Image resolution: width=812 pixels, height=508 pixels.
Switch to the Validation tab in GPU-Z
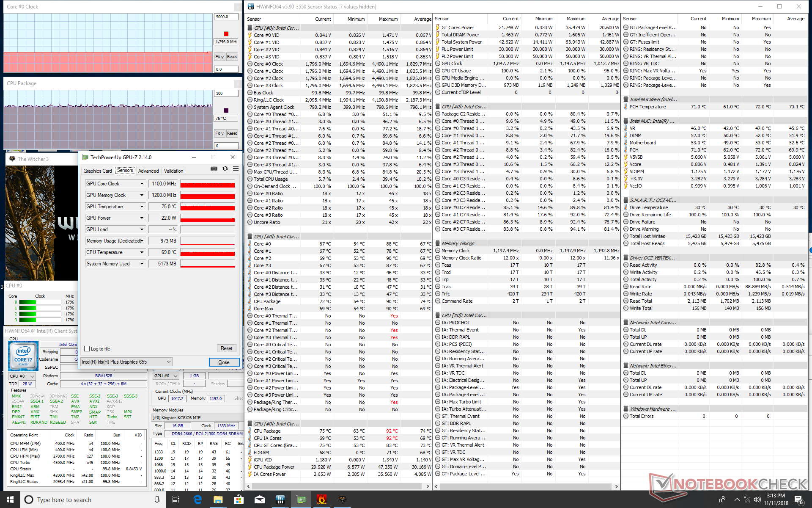tap(174, 171)
